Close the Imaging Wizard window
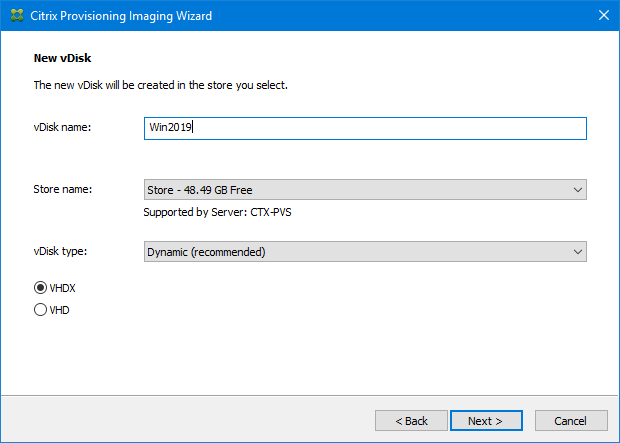The image size is (620, 443). coord(603,15)
